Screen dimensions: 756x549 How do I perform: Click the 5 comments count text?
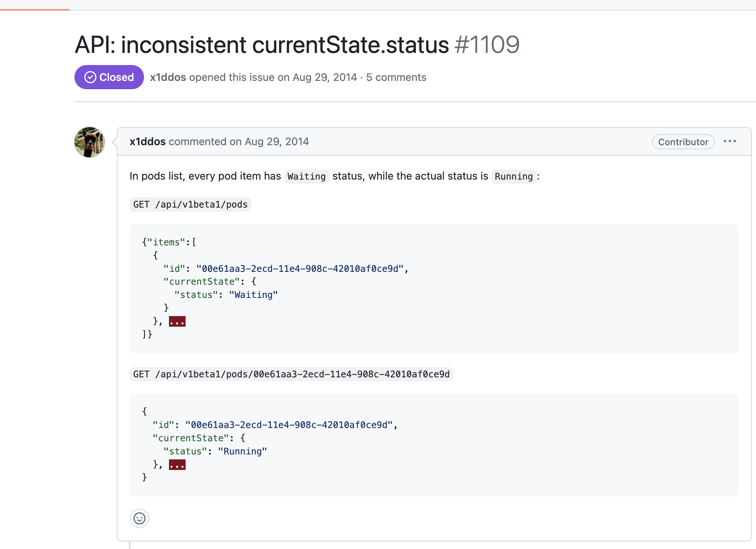click(396, 77)
